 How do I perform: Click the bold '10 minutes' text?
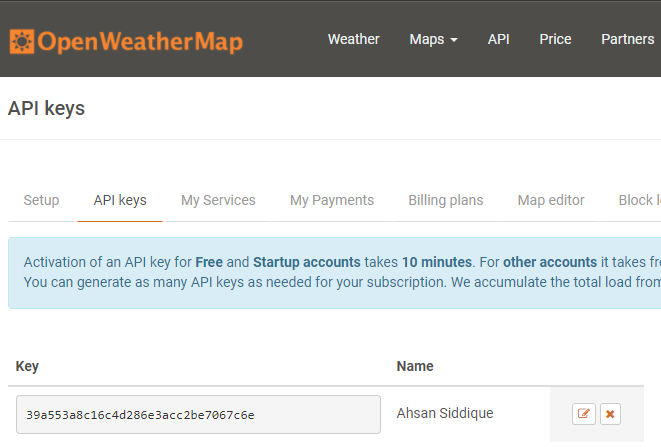[436, 262]
